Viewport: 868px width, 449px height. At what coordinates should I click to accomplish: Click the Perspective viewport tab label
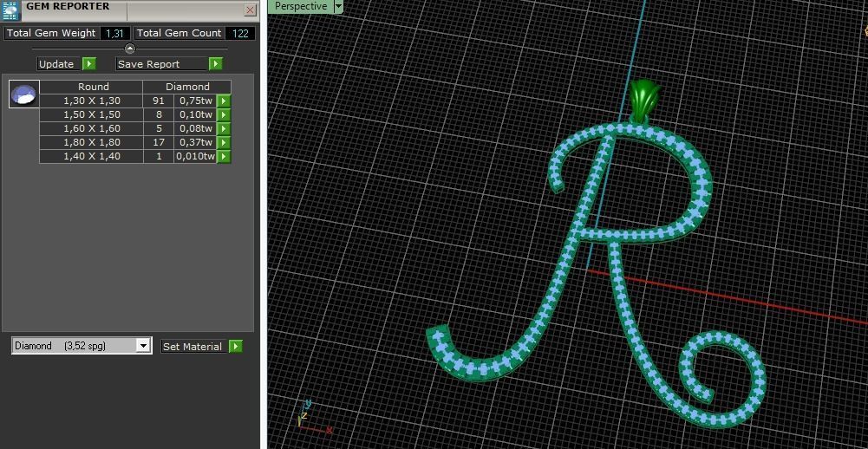(x=301, y=6)
